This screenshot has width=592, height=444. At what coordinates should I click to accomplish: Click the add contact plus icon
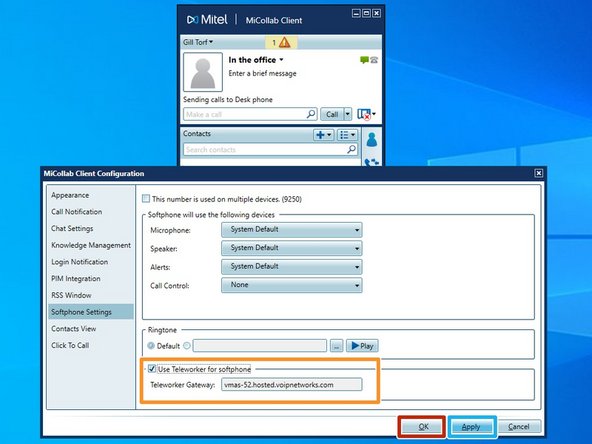pos(324,135)
